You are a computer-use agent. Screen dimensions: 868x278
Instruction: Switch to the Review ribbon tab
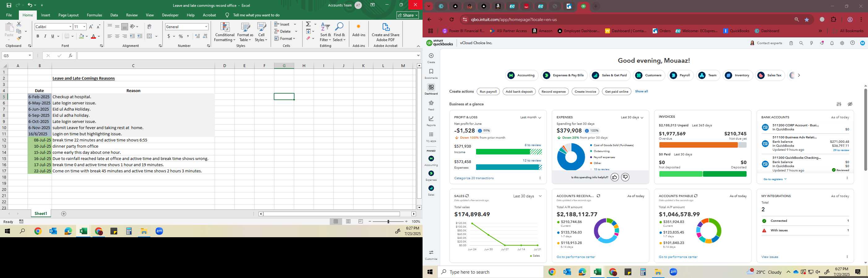[x=132, y=15]
